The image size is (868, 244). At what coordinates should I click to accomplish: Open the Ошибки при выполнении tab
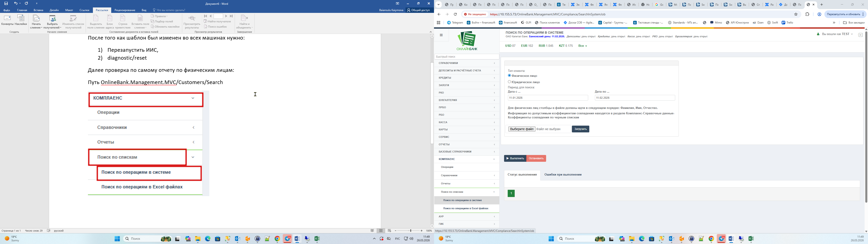point(563,175)
